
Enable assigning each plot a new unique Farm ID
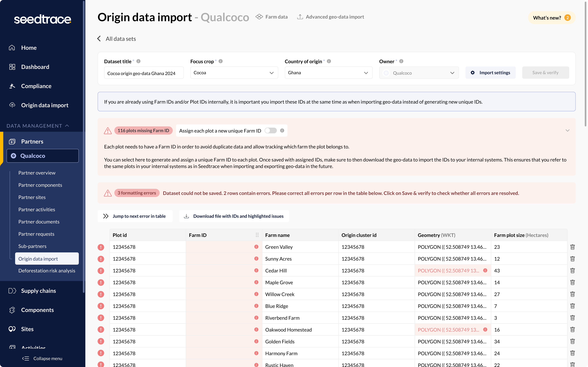(x=270, y=130)
